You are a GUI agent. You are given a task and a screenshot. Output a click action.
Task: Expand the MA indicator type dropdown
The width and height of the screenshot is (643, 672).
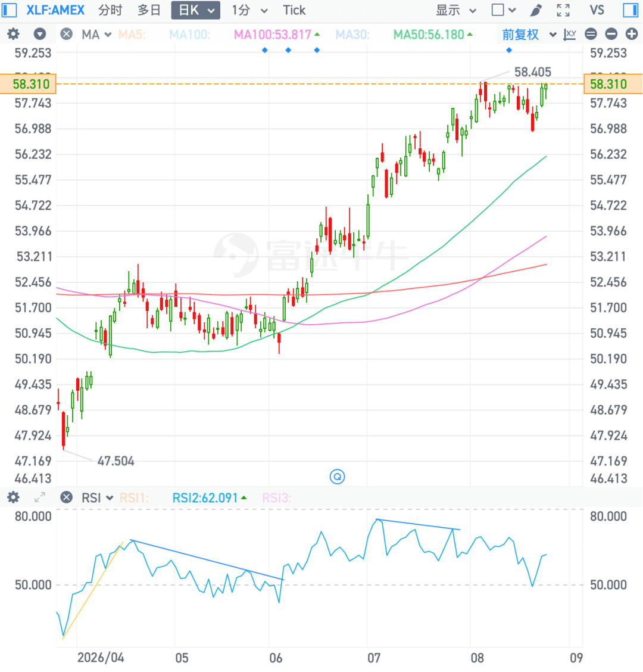pos(97,35)
